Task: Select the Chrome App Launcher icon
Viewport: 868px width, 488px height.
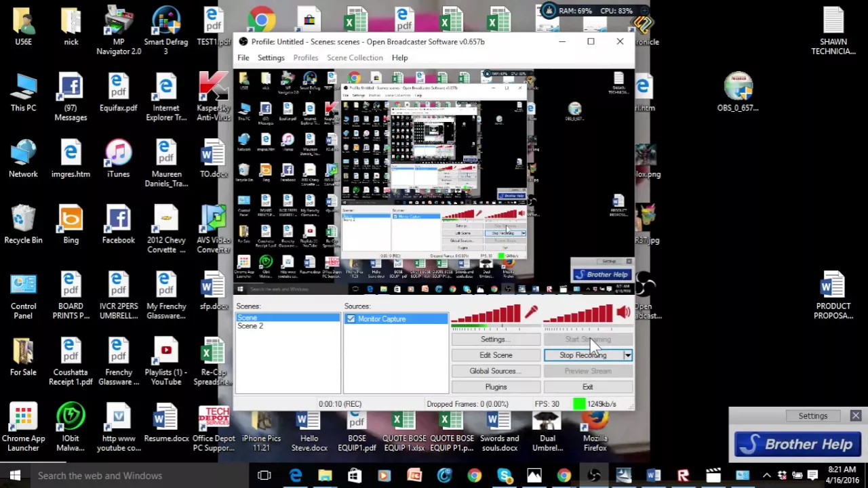Action: [x=23, y=428]
